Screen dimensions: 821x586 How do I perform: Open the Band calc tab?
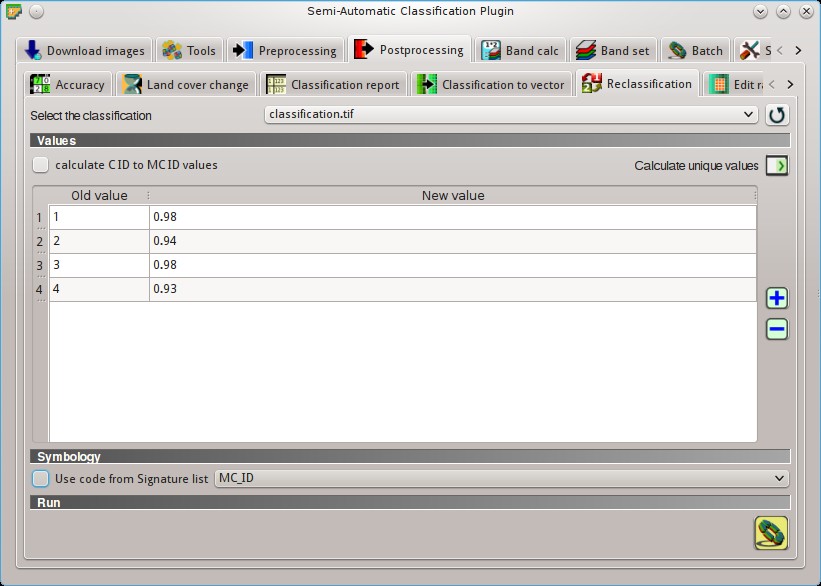(x=520, y=51)
